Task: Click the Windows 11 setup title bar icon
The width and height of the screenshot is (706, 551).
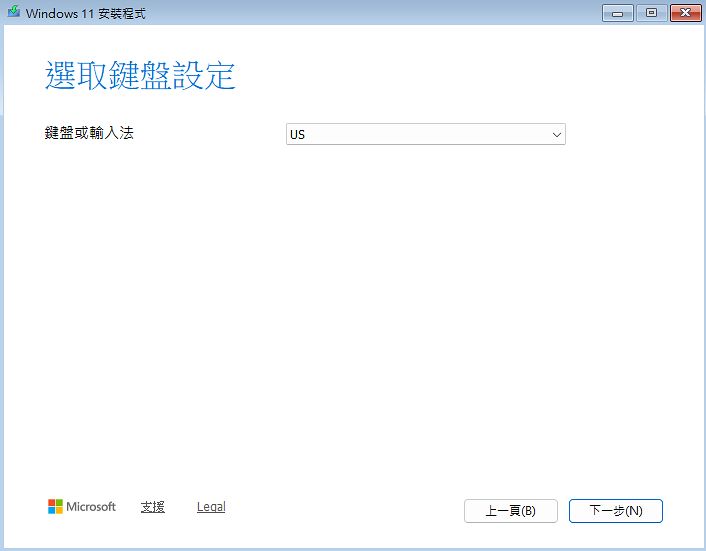Action: click(x=14, y=12)
